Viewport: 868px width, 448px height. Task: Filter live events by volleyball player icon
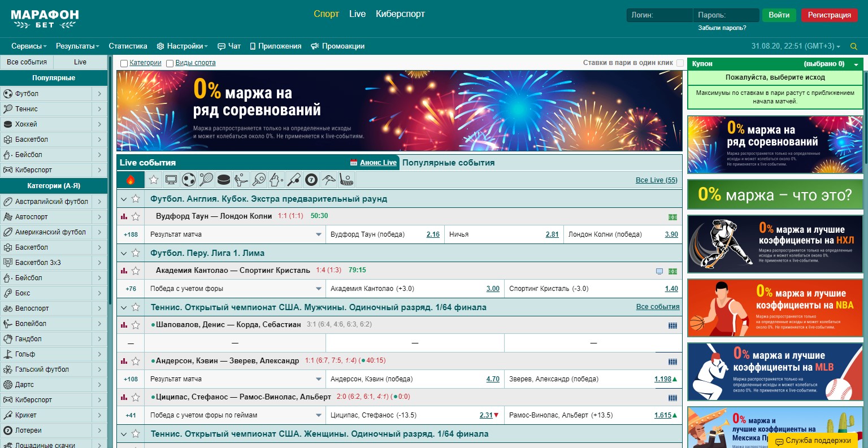coord(241,180)
